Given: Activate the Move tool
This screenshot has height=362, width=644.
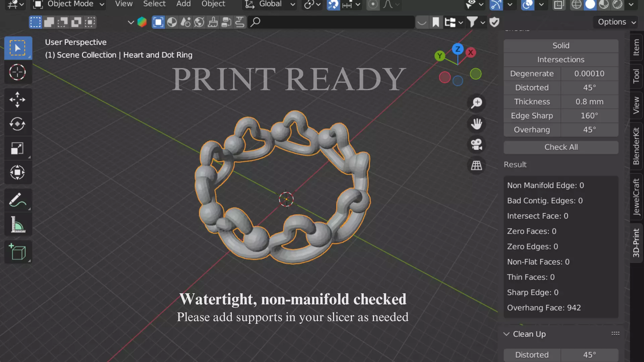Looking at the screenshot, I should 17,100.
